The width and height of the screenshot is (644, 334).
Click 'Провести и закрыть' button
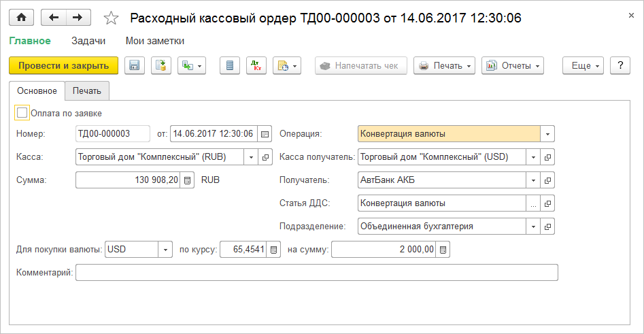pyautogui.click(x=63, y=65)
